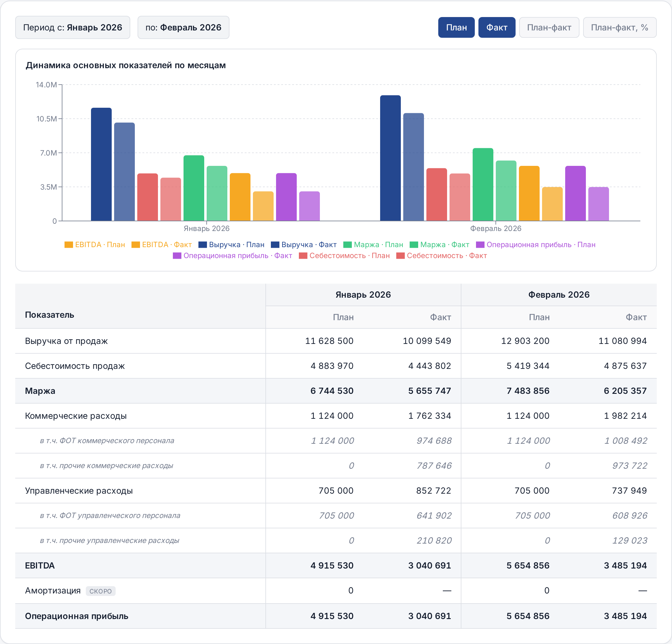This screenshot has height=644, width=672.
Task: Toggle 'Себестоимость · Факт' legend series
Action: point(442,255)
